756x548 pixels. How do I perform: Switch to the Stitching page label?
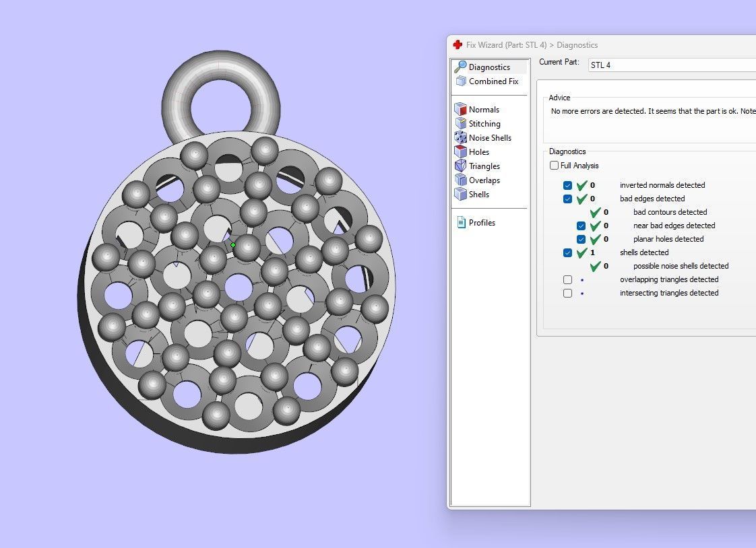click(x=484, y=124)
